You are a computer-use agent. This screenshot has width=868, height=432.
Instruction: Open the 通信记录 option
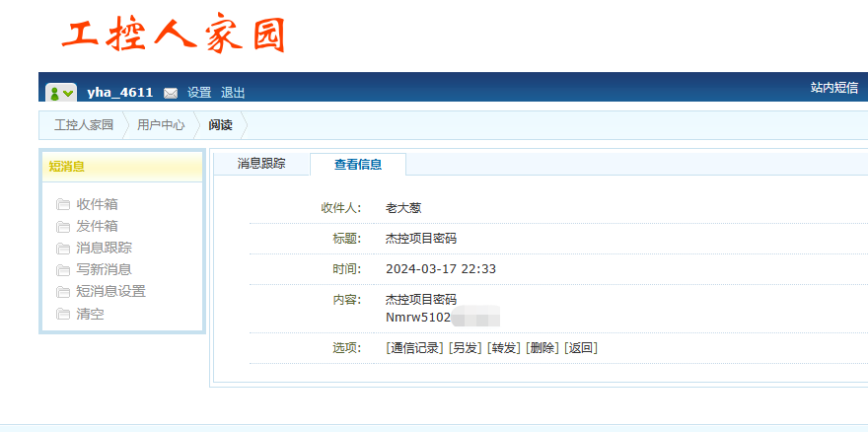414,347
